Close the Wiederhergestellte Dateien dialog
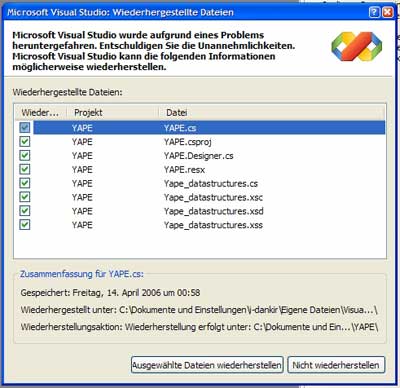The height and width of the screenshot is (388, 400). pyautogui.click(x=387, y=12)
